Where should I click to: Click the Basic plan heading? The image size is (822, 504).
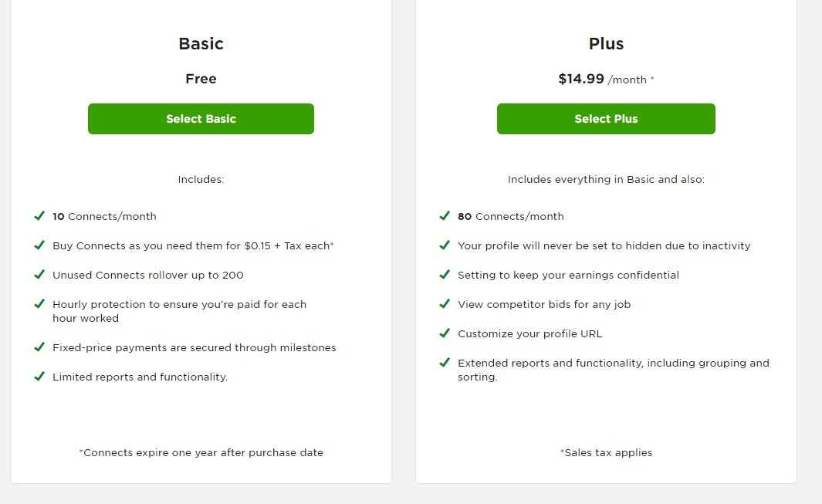201,44
